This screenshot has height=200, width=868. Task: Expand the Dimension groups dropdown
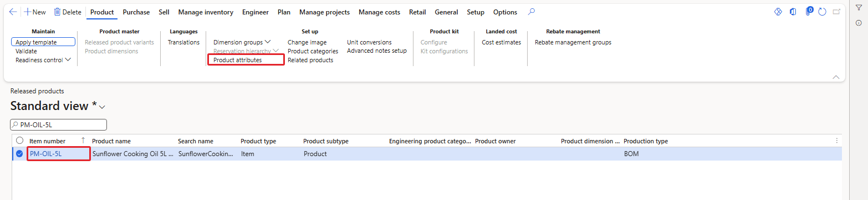(x=268, y=42)
